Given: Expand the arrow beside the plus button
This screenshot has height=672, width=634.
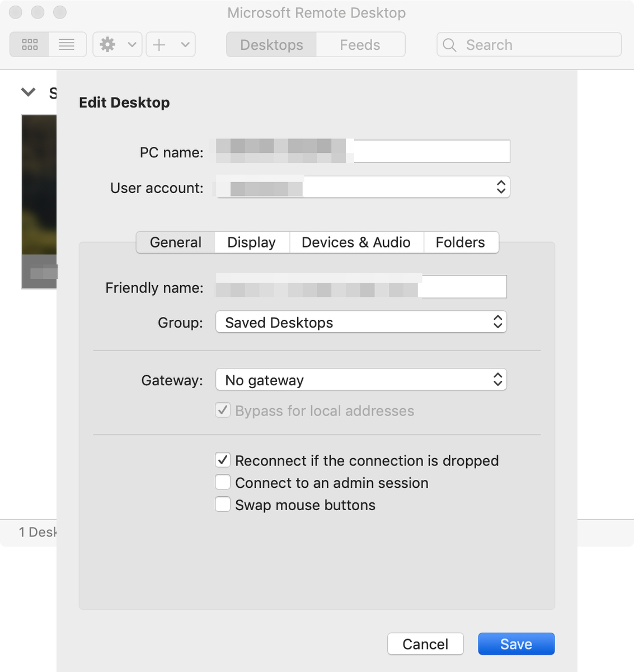Looking at the screenshot, I should [185, 45].
